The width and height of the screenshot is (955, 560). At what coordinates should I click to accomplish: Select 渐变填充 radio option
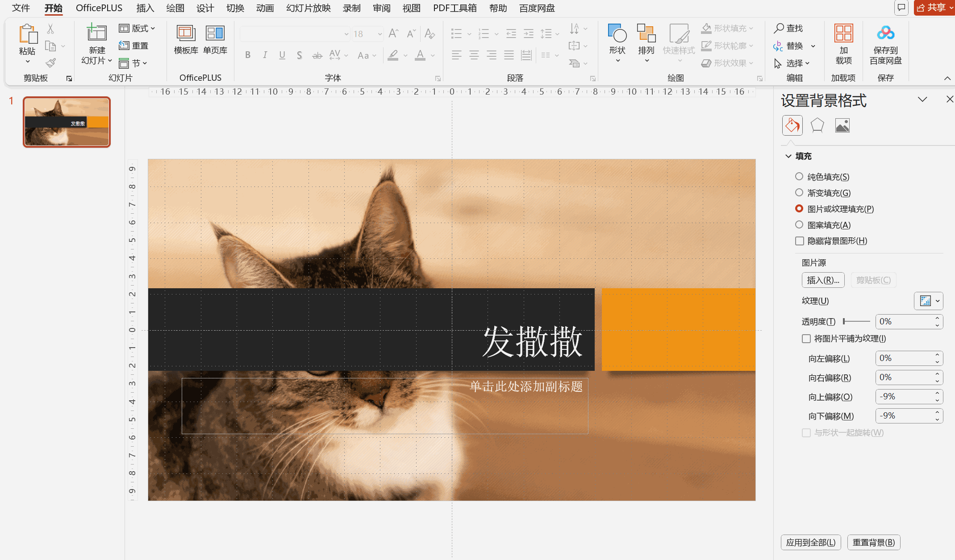coord(799,193)
